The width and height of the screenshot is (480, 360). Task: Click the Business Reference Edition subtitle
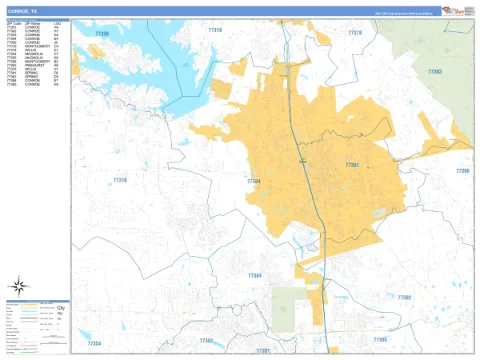pos(404,14)
